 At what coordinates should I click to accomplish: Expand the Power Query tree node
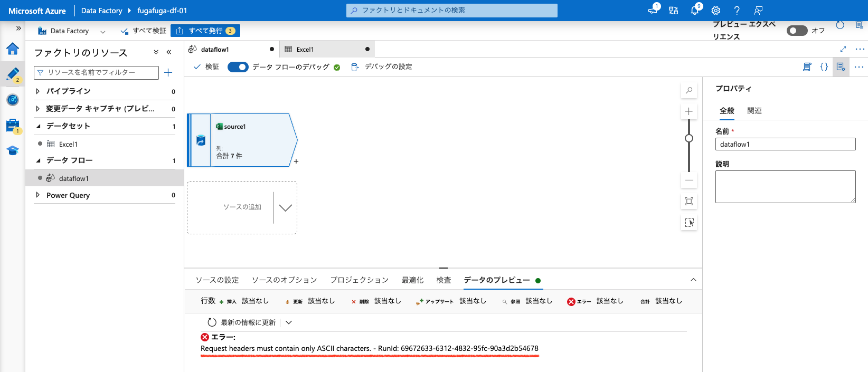coord(38,195)
